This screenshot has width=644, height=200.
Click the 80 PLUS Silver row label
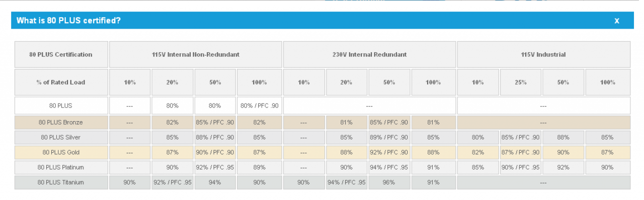pos(61,137)
